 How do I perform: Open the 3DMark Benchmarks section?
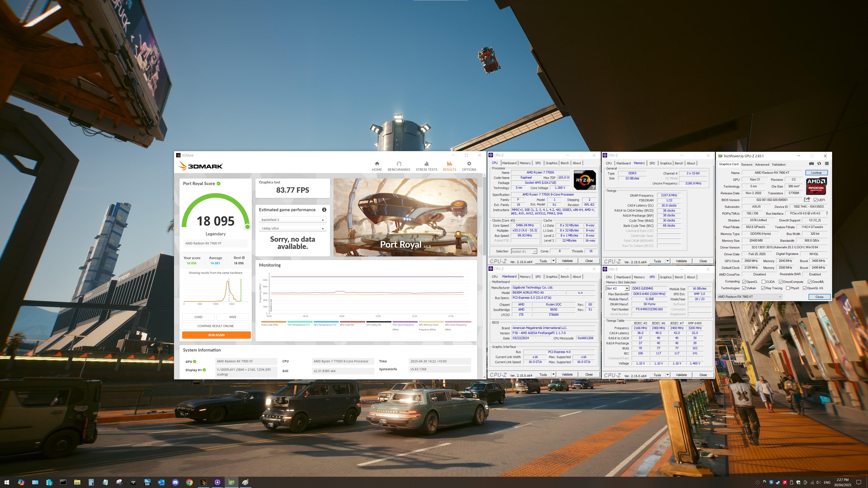click(x=399, y=166)
